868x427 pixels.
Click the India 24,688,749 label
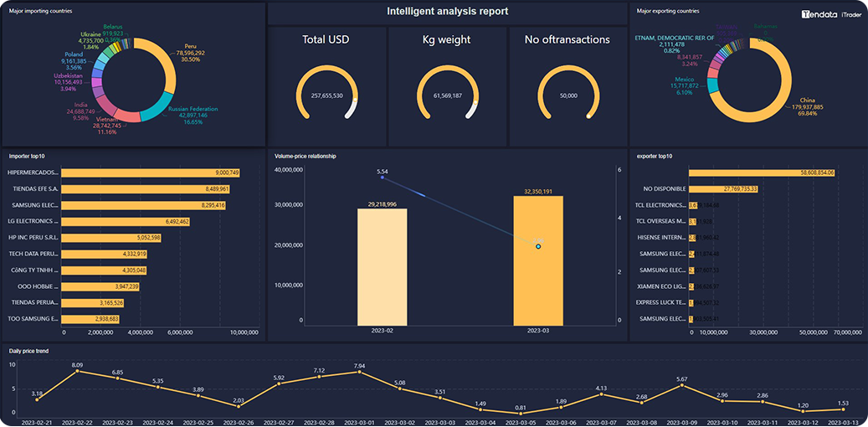coord(81,111)
